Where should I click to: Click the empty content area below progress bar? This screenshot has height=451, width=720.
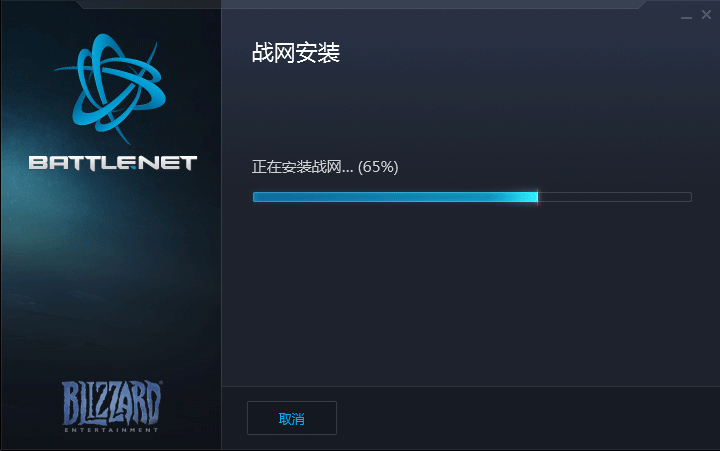tap(471, 294)
